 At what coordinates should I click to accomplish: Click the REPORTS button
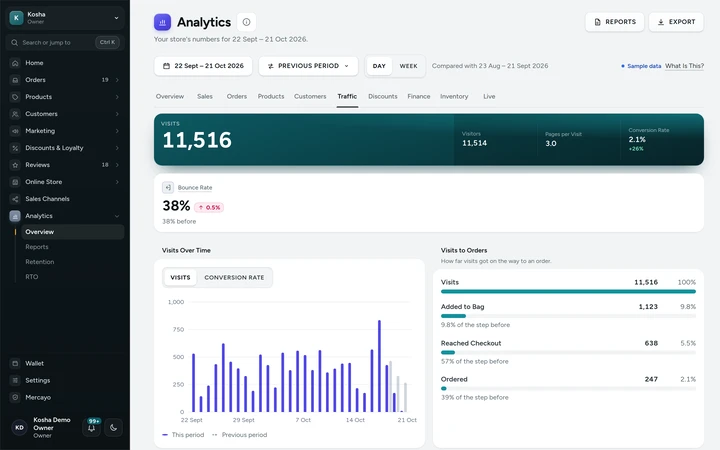pos(615,22)
